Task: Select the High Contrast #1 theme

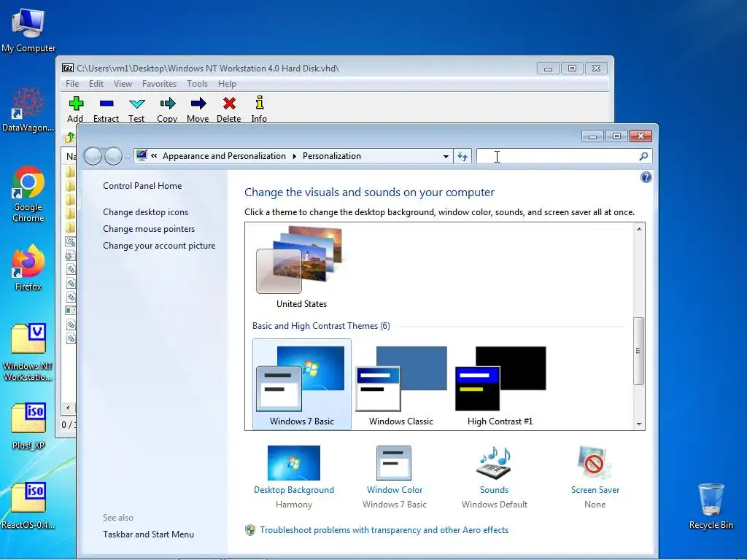Action: [x=500, y=384]
